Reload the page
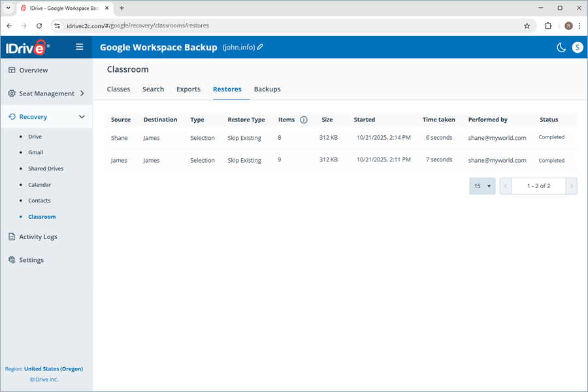 (39, 25)
